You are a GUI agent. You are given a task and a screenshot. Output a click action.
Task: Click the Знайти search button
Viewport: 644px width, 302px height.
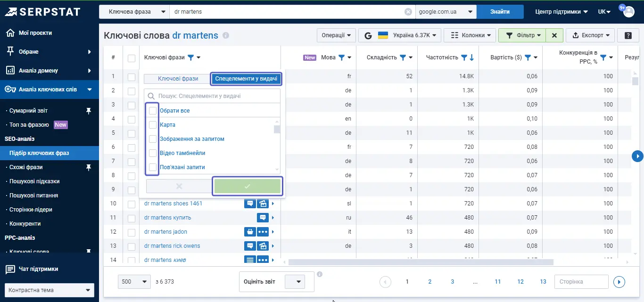(500, 12)
